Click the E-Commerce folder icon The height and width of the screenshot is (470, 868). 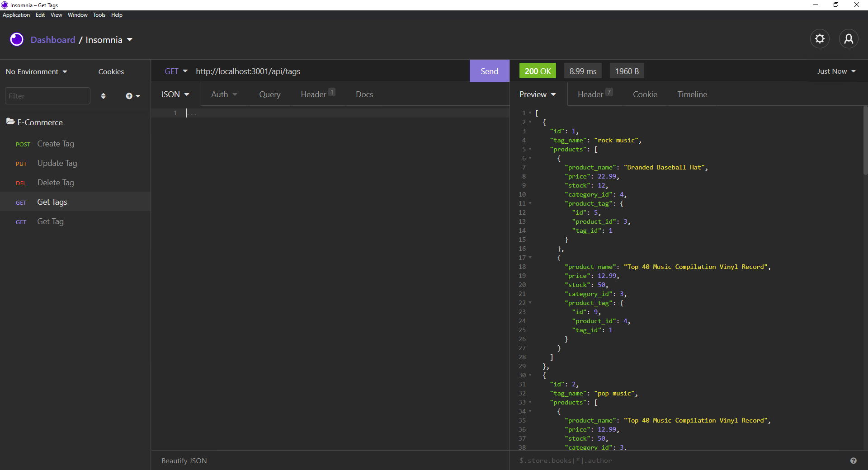[10, 122]
